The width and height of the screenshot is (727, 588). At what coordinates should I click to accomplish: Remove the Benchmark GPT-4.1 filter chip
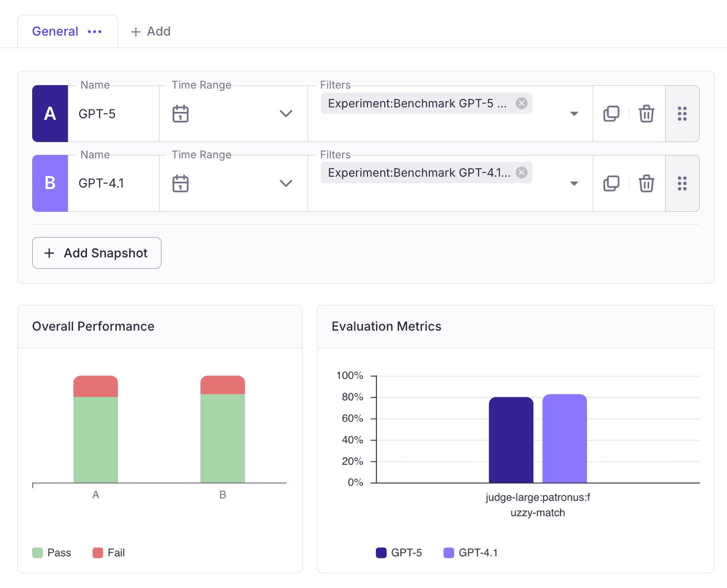[521, 172]
